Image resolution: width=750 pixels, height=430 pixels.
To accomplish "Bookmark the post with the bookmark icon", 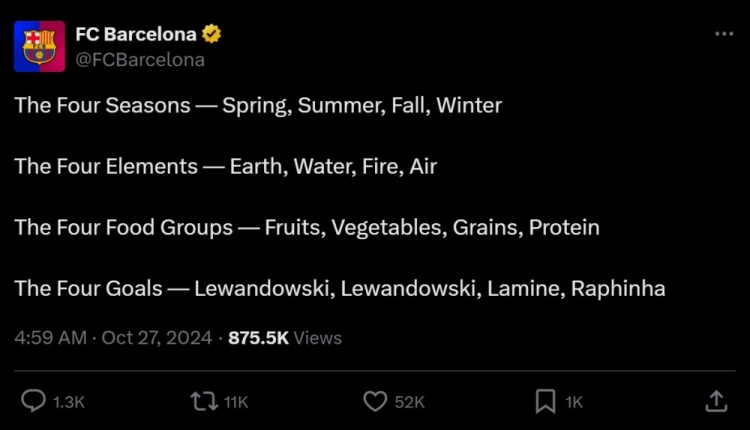I will tap(545, 401).
